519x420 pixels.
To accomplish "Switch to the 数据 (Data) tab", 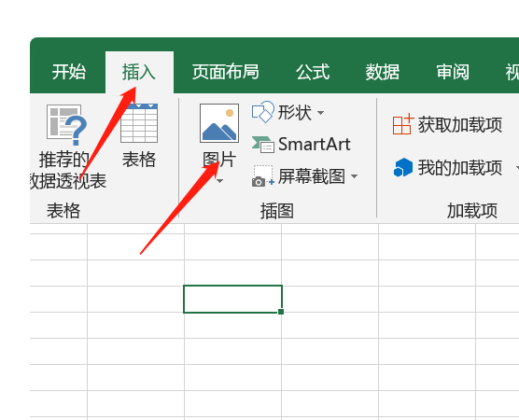I will (383, 72).
